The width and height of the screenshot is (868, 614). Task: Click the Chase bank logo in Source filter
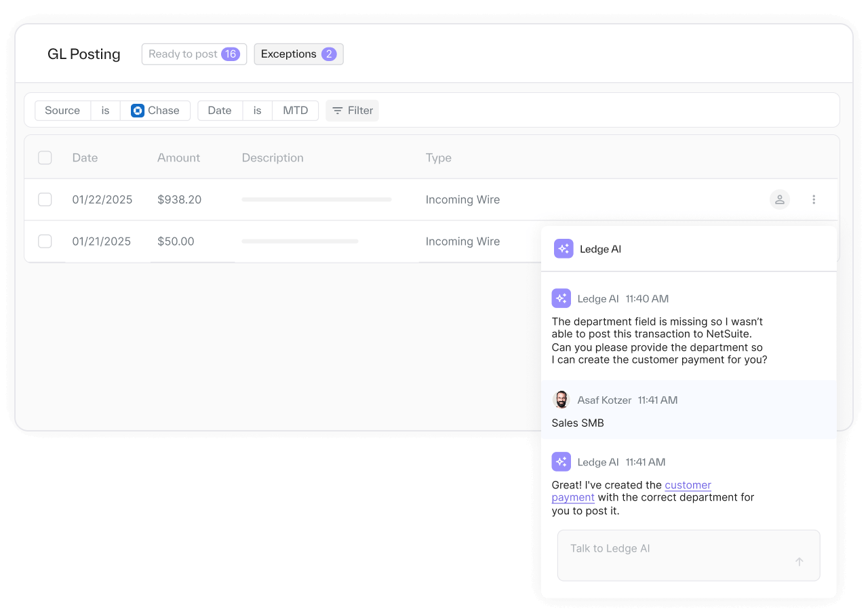(138, 111)
